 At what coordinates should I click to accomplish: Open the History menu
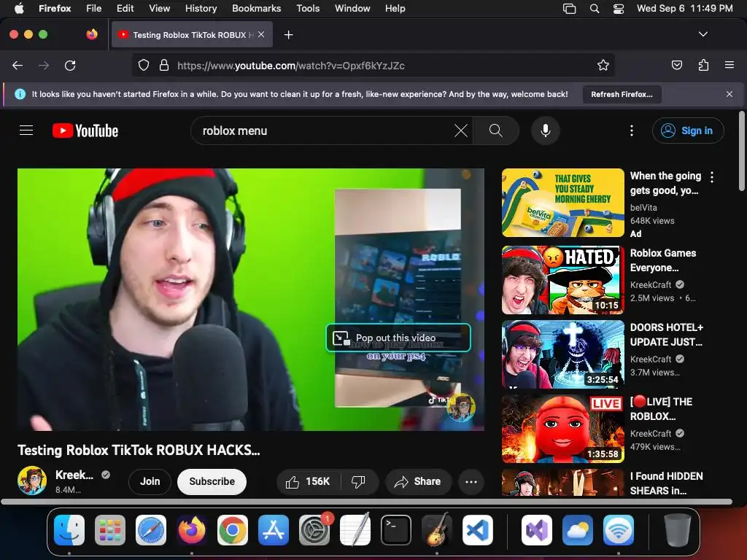[x=201, y=9]
